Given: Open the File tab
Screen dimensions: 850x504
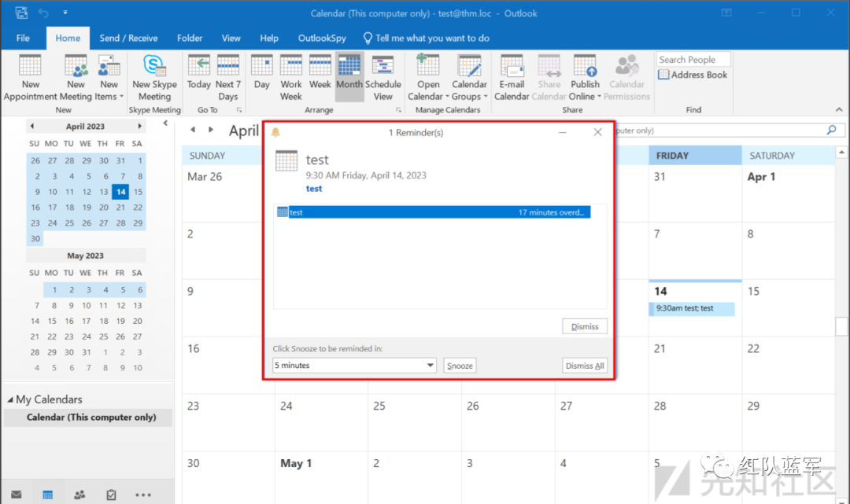Looking at the screenshot, I should 23,38.
